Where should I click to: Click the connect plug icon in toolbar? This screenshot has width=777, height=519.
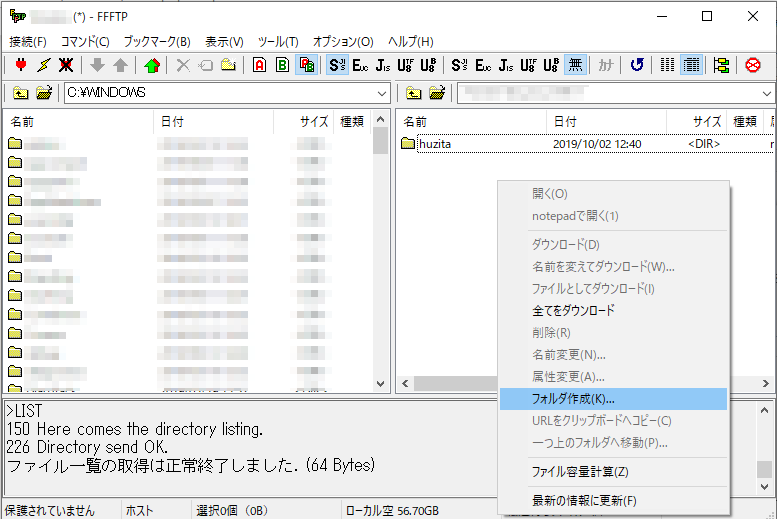(20, 65)
